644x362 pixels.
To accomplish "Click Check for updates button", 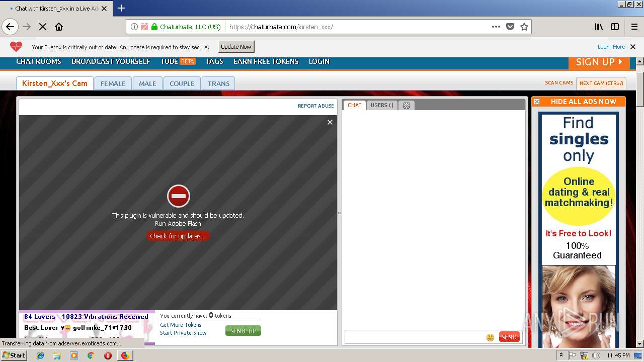I will (178, 236).
